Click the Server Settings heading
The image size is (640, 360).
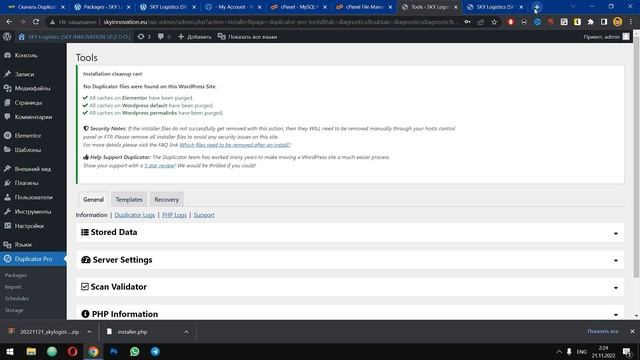click(x=122, y=260)
